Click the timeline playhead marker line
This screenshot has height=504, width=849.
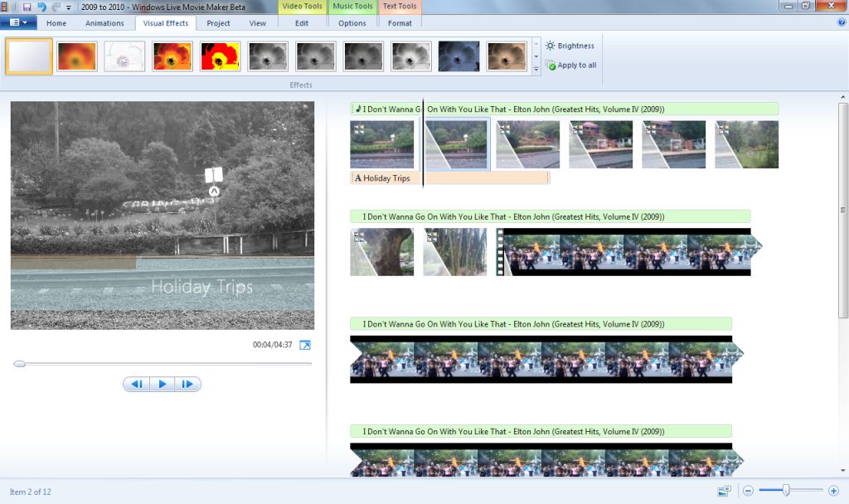tap(423, 143)
